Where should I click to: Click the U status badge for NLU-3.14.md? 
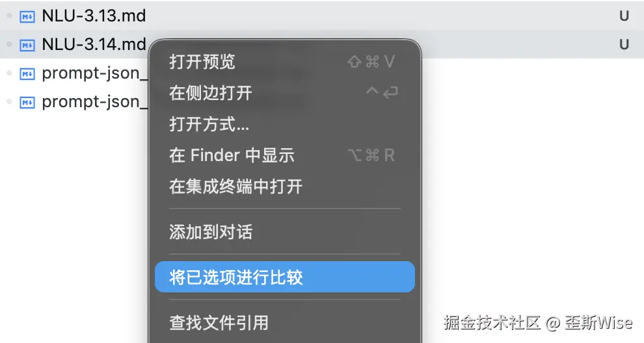624,44
